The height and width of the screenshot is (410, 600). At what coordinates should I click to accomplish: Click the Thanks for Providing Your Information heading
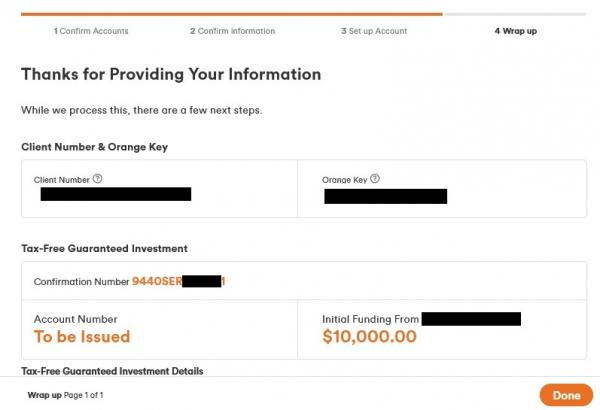(171, 74)
